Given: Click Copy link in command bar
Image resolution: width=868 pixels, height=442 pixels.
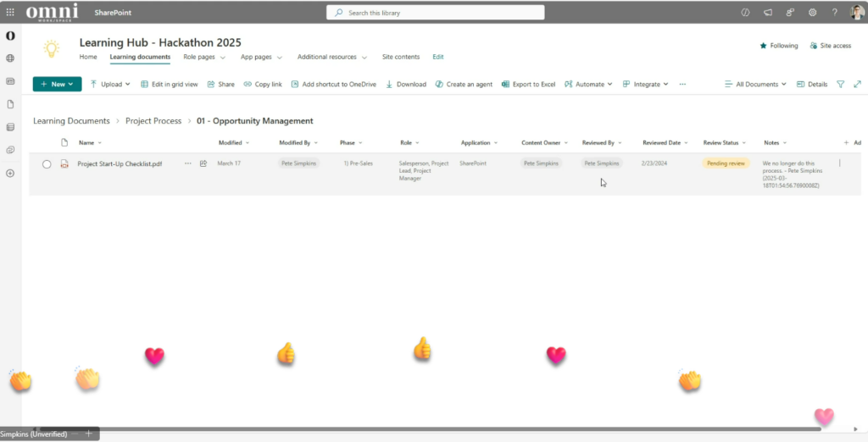Looking at the screenshot, I should [263, 84].
